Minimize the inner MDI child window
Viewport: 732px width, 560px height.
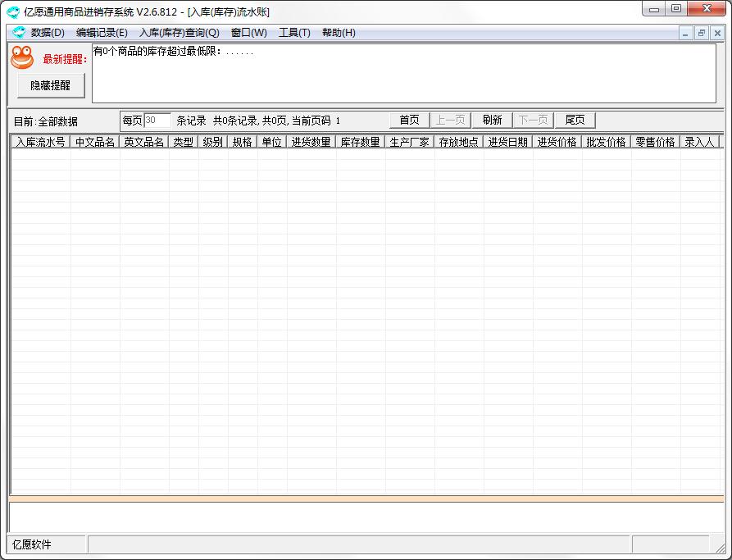coord(685,33)
